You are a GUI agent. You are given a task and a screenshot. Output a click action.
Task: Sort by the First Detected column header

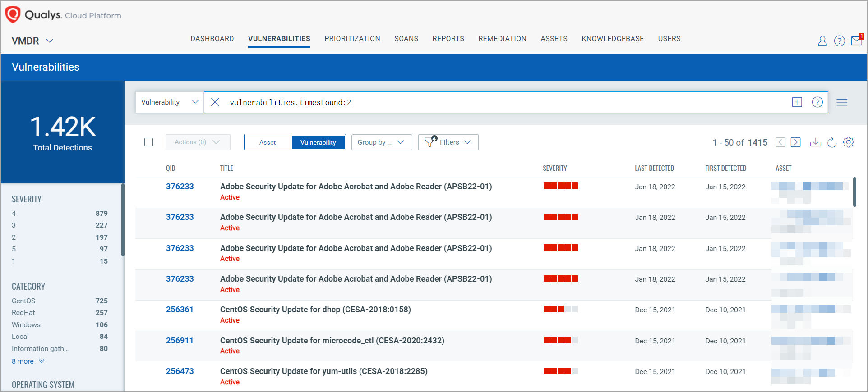tap(725, 168)
